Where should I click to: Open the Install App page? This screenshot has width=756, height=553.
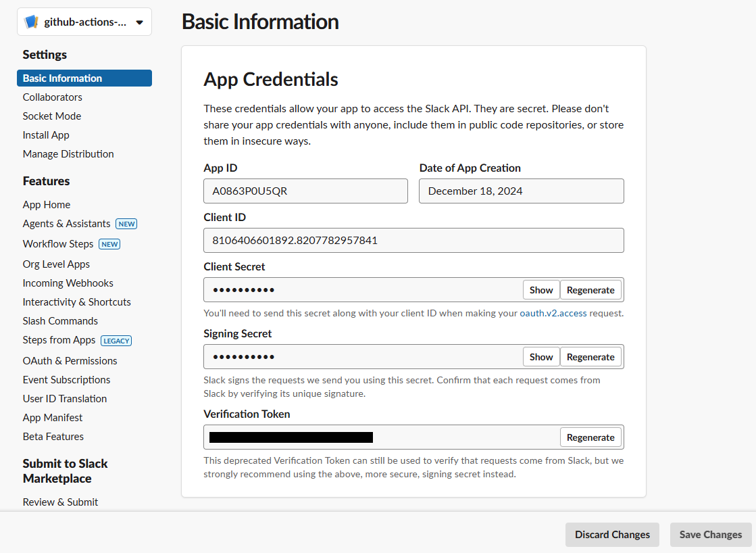pyautogui.click(x=46, y=135)
